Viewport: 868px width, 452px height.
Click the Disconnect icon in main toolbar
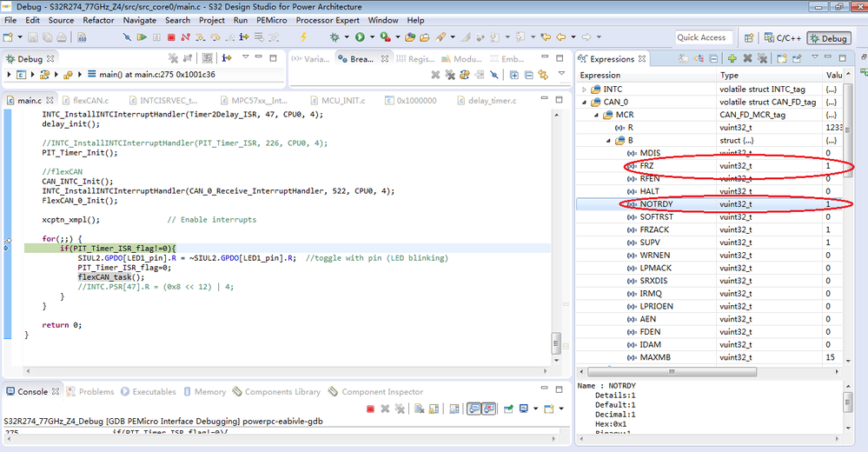(x=185, y=37)
